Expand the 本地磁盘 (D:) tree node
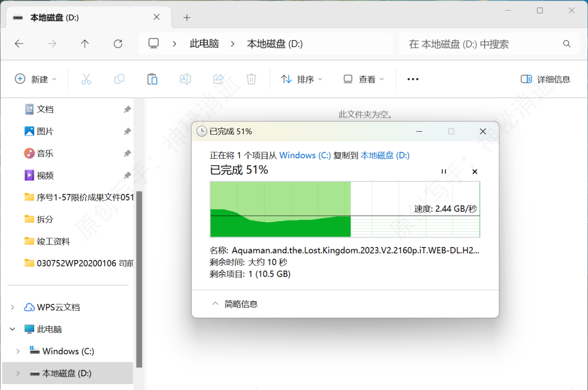This screenshot has width=588, height=390. coord(18,374)
